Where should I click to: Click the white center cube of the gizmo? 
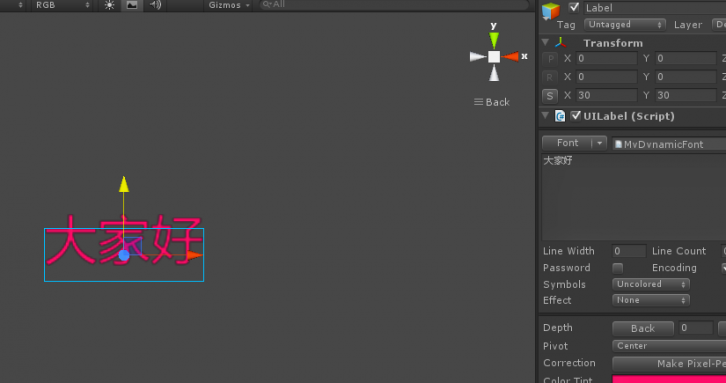tap(494, 57)
